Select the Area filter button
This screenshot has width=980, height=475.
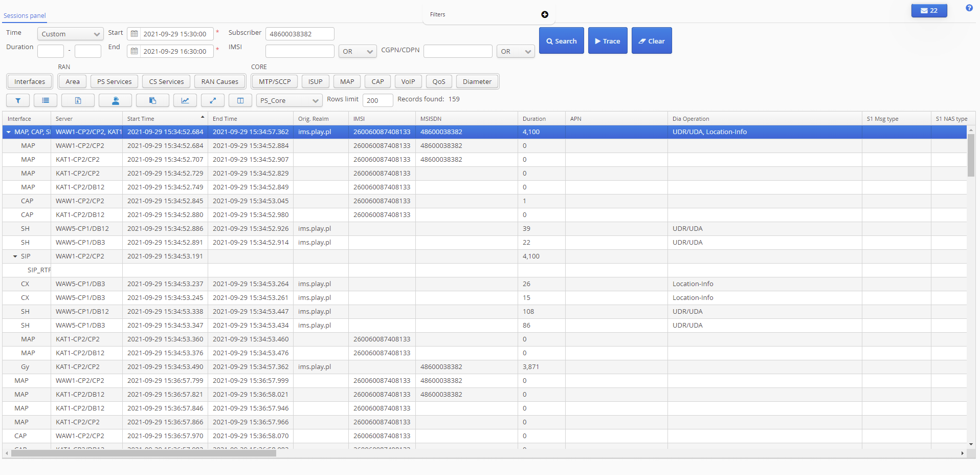pyautogui.click(x=73, y=81)
